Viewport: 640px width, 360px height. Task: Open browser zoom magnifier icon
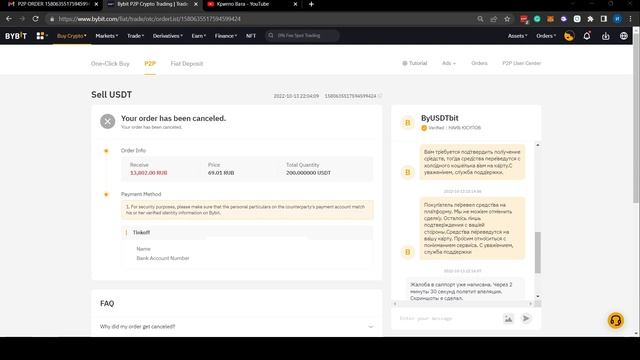pos(480,19)
